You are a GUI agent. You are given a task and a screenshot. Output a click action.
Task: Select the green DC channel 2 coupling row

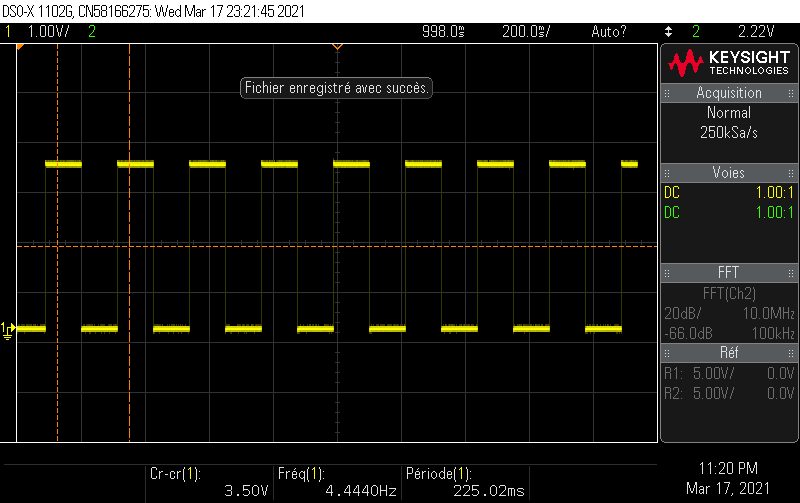(x=729, y=212)
